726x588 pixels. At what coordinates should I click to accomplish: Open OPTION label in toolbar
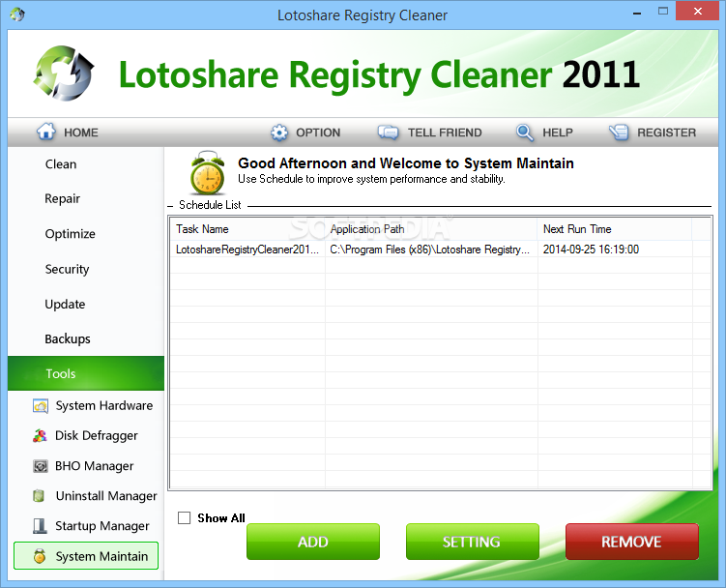click(x=318, y=132)
